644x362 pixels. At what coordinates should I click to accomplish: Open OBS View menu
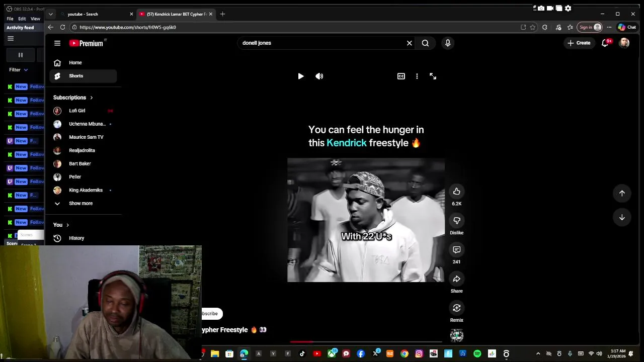click(x=35, y=19)
